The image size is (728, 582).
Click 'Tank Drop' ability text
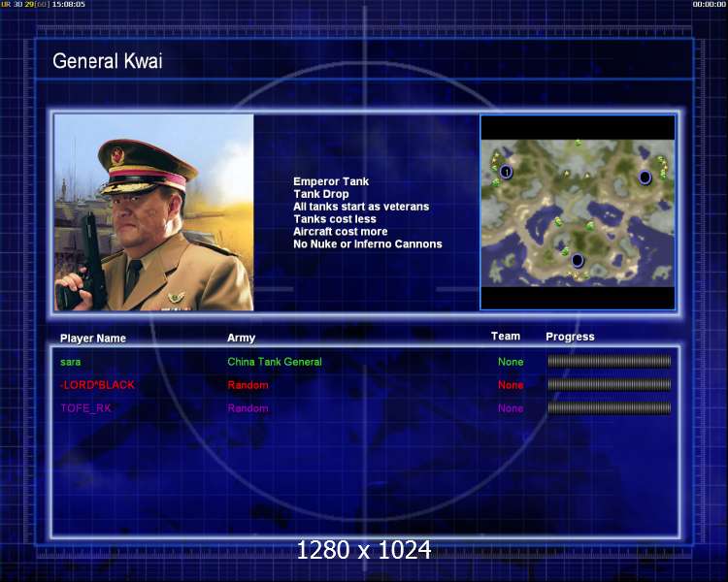[x=321, y=194]
